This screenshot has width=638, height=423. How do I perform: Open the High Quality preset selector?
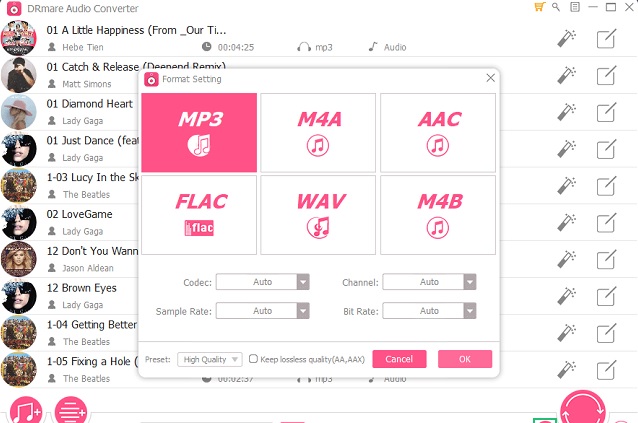[x=210, y=360]
